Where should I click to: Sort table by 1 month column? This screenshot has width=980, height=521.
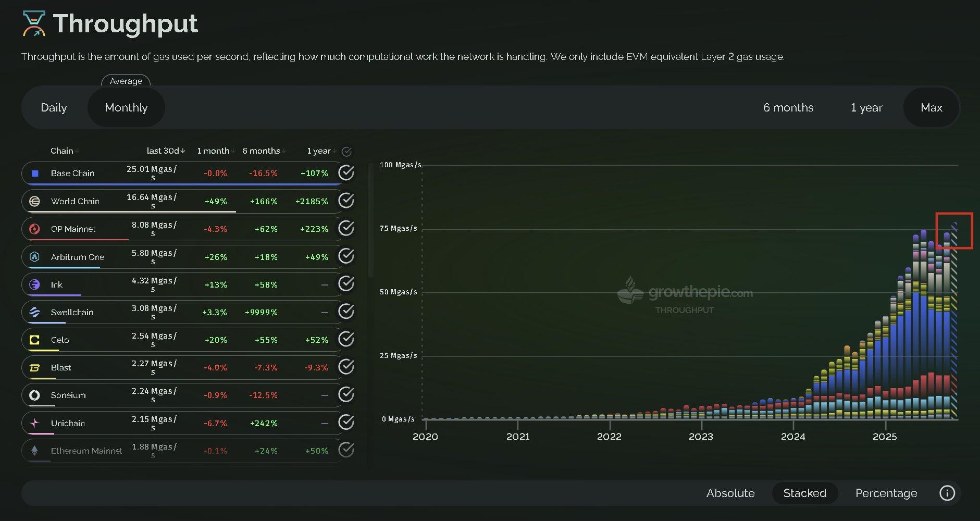click(216, 151)
